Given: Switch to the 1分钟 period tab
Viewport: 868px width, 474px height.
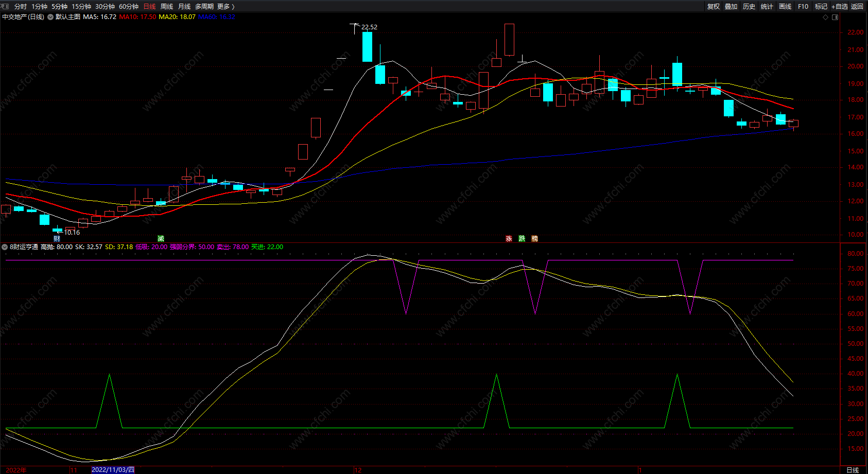Looking at the screenshot, I should [39, 7].
